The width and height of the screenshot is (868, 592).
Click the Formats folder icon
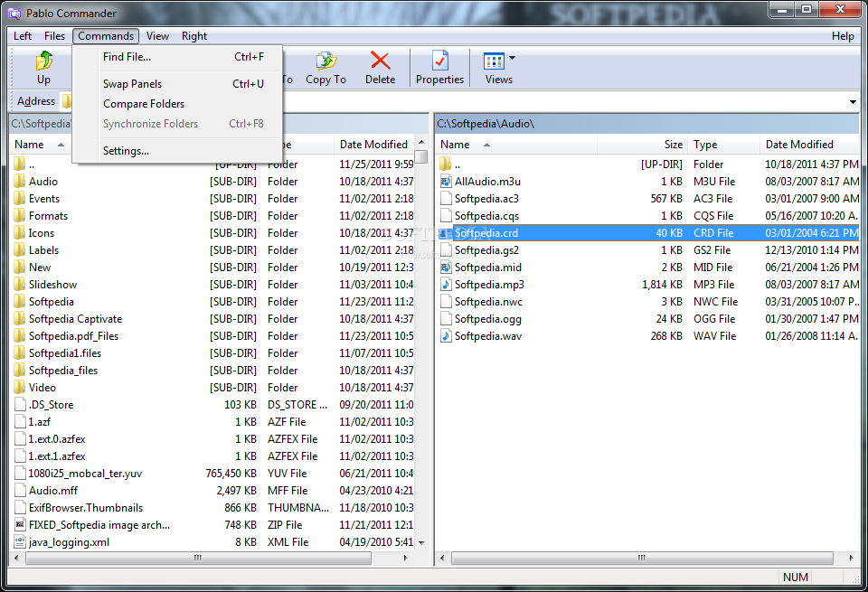coord(19,216)
